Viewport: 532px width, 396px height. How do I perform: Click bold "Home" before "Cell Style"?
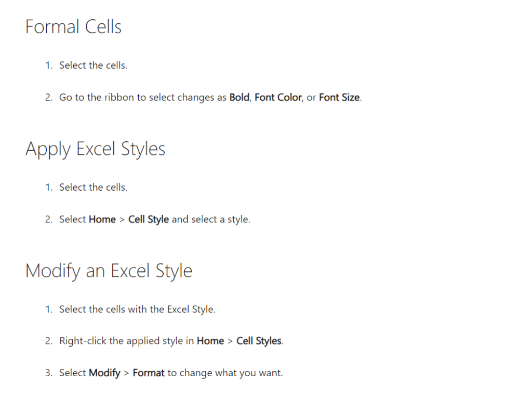(102, 219)
